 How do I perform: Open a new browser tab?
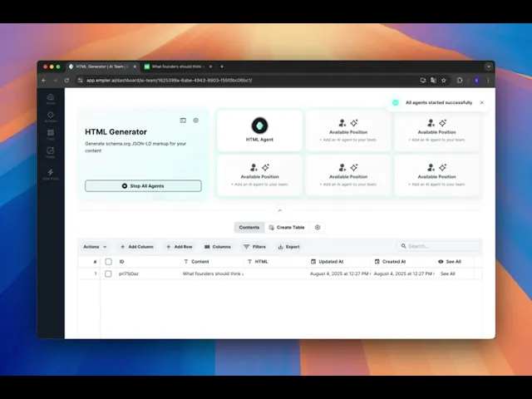(222, 66)
